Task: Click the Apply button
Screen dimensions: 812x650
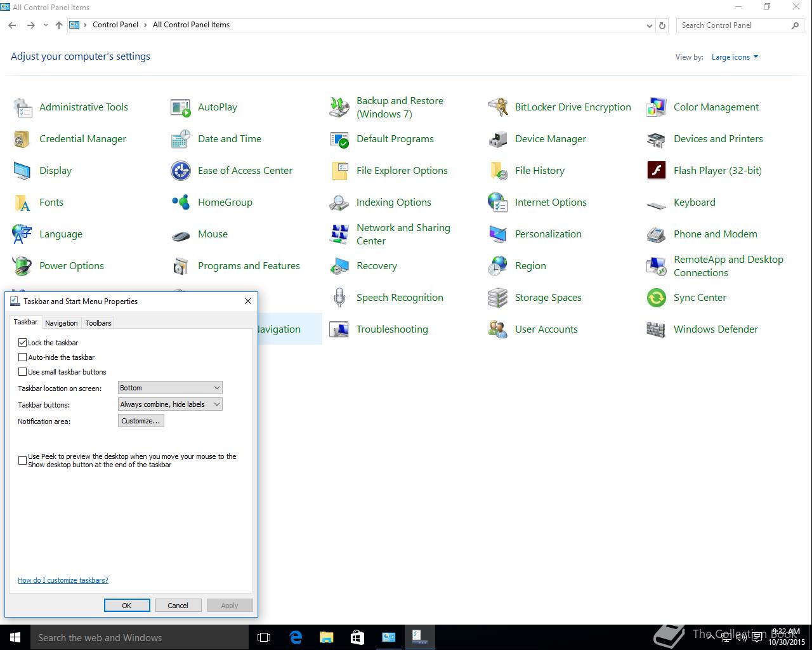Action: [230, 606]
